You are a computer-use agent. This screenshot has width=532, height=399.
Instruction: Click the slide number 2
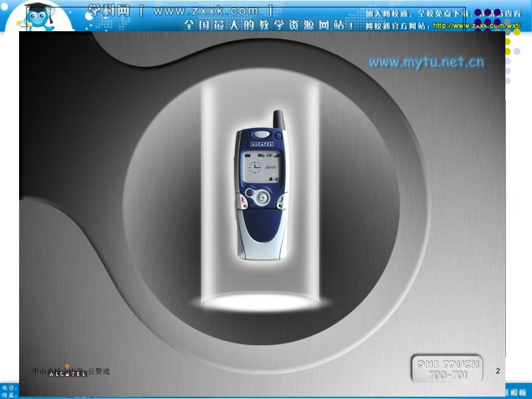[498, 371]
